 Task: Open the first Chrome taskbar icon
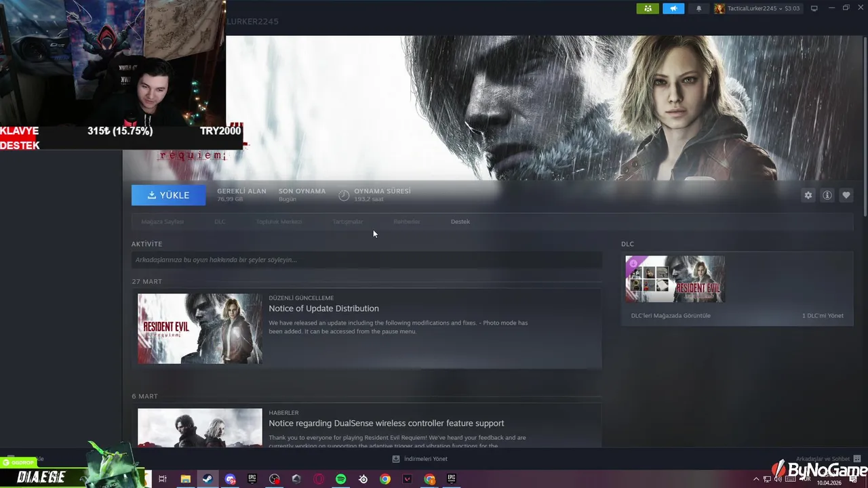(x=385, y=479)
